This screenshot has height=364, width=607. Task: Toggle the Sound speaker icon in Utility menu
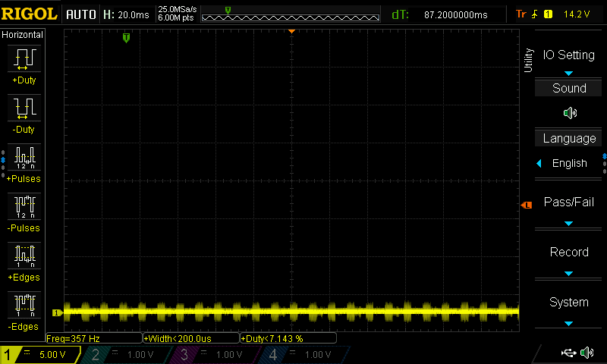(x=570, y=113)
